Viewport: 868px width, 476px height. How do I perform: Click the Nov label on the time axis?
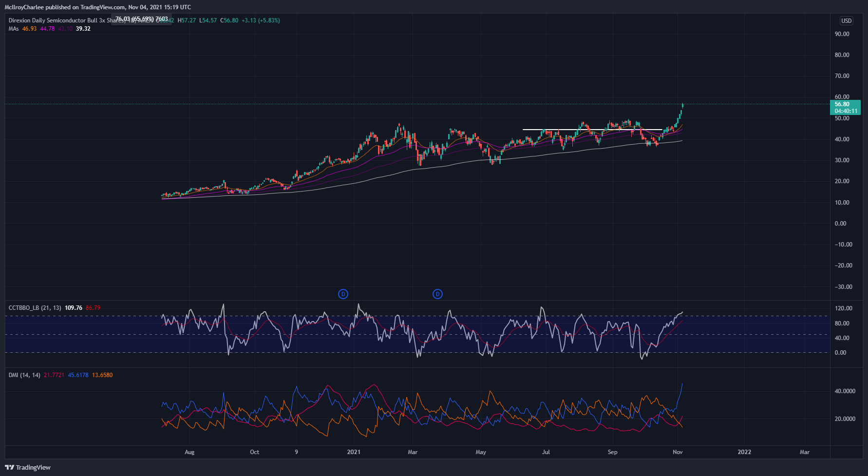(x=678, y=452)
